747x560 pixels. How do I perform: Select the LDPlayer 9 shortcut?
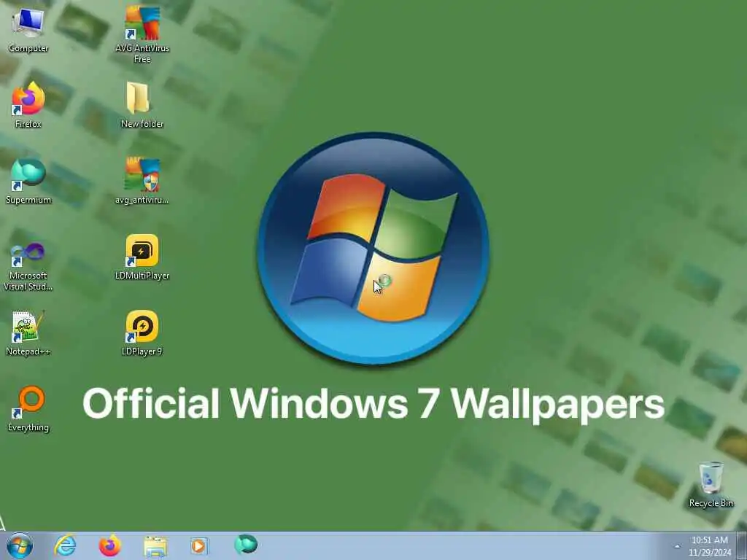142,333
